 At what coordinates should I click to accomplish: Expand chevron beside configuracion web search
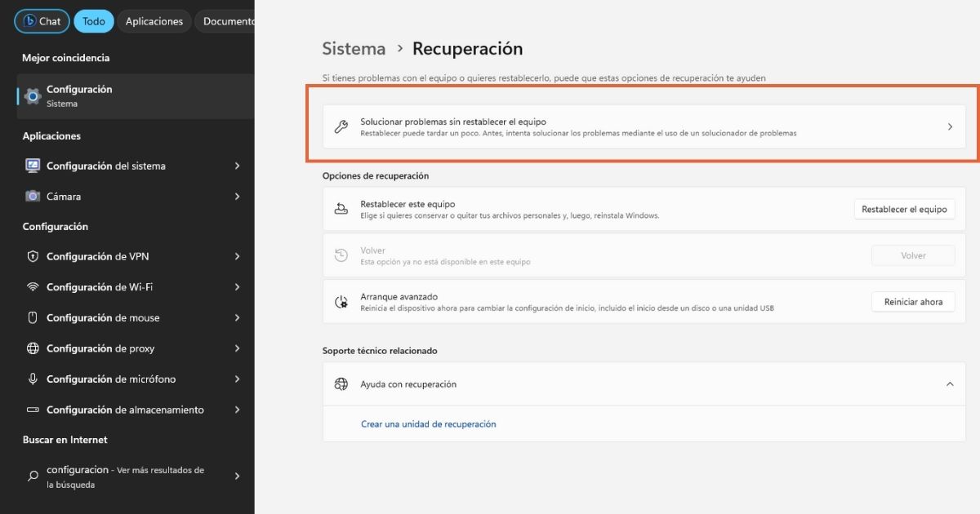click(237, 476)
